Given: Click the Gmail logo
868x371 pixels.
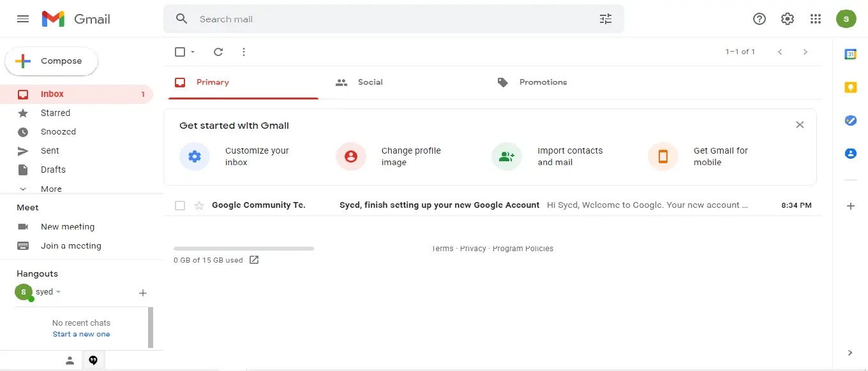Looking at the screenshot, I should point(76,19).
